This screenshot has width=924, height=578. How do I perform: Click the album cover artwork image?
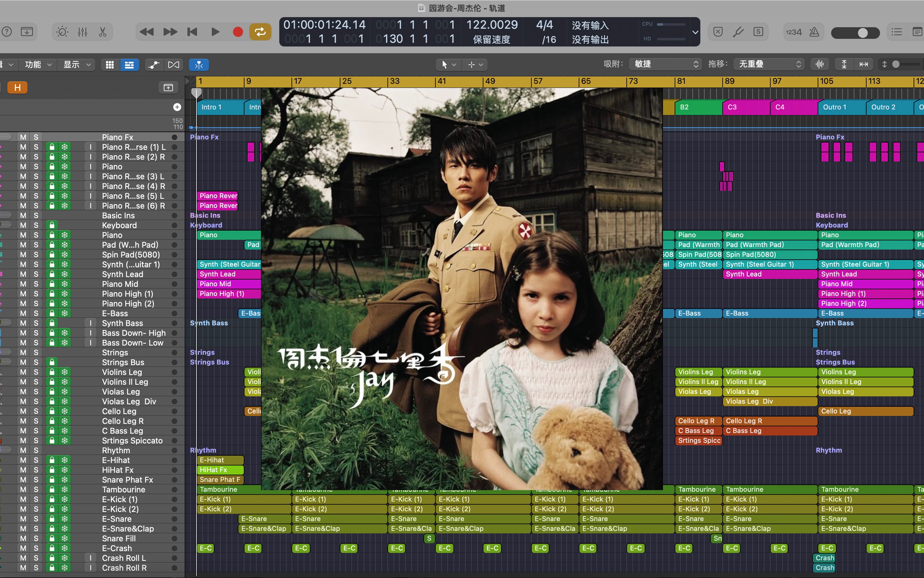point(462,289)
